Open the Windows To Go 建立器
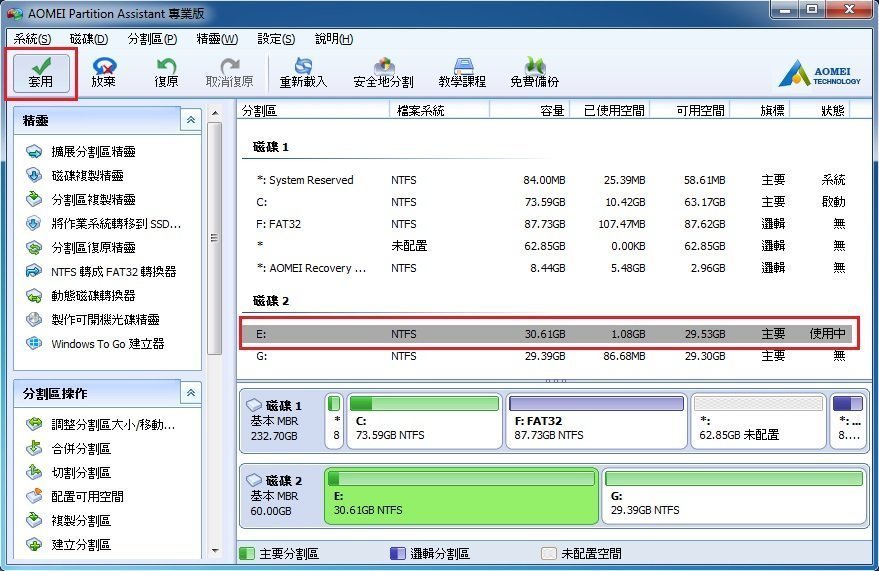Viewport: 879px width, 571px height. tap(95, 343)
